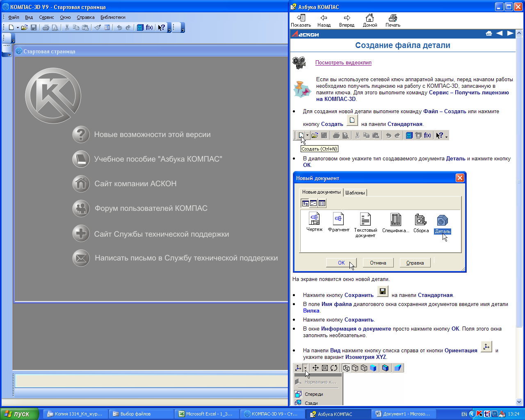Click Назад in the help window toolbar
The width and height of the screenshot is (525, 420).
point(324,21)
